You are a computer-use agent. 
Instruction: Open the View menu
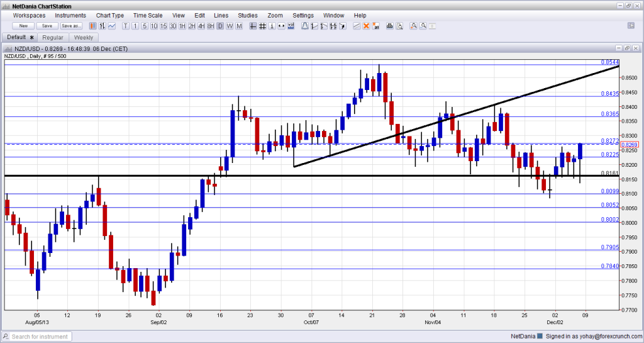pyautogui.click(x=178, y=16)
